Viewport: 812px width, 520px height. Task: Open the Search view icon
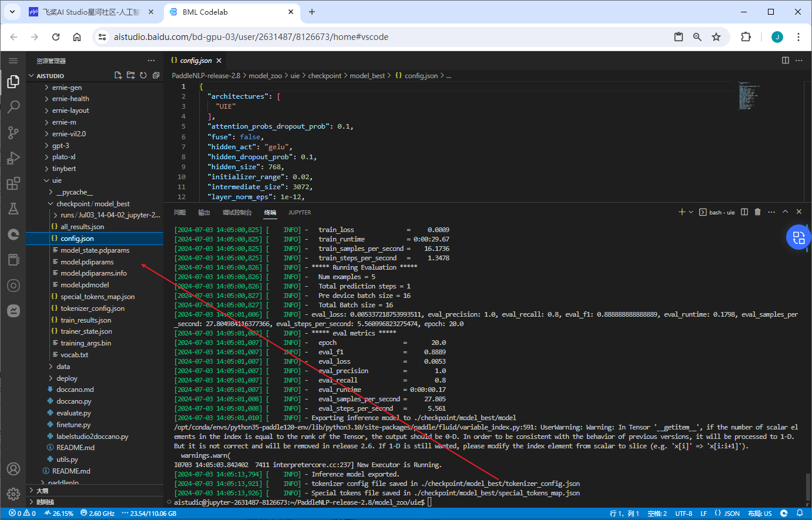pos(13,107)
